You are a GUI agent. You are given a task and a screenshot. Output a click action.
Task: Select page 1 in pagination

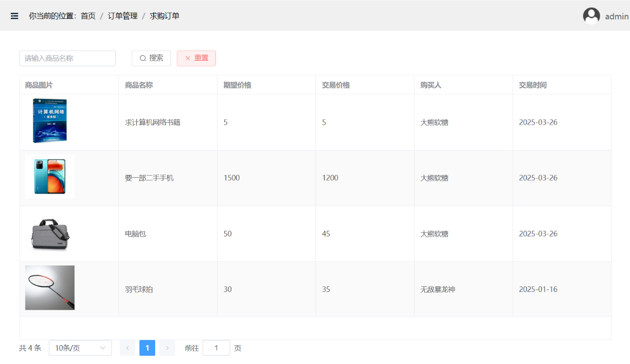pos(147,348)
